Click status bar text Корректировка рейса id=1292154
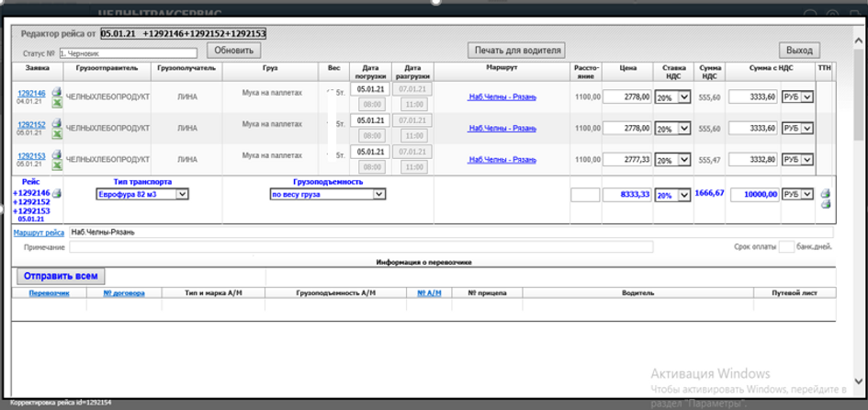Viewport: 868px width, 410px height. tap(61, 403)
